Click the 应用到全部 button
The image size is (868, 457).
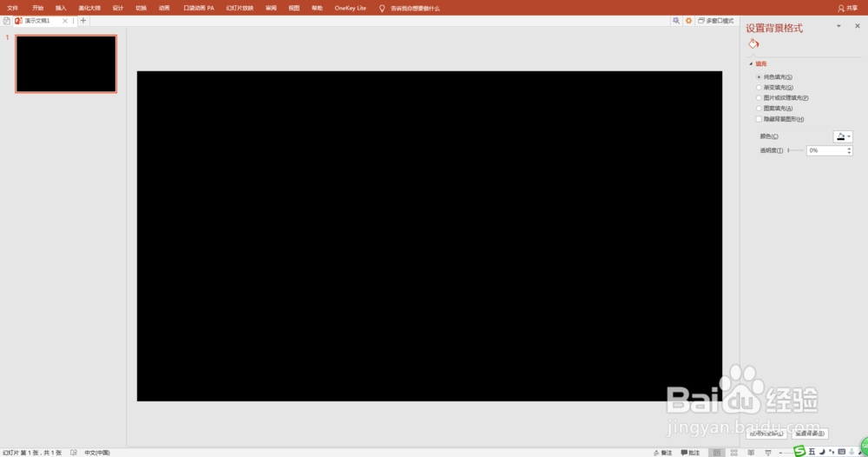pyautogui.click(x=766, y=434)
